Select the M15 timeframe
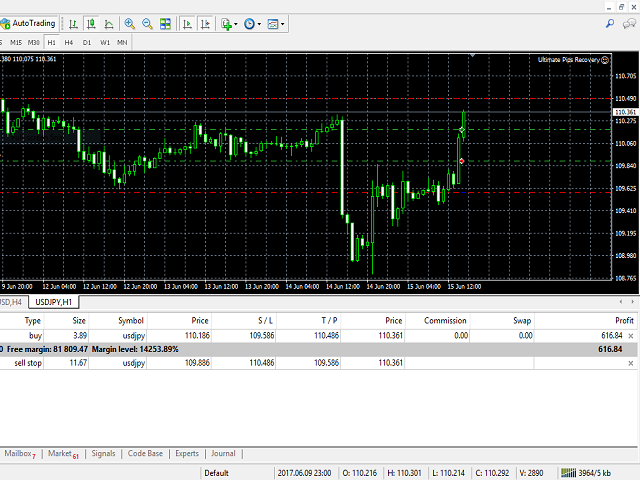The height and width of the screenshot is (480, 640). coord(17,43)
